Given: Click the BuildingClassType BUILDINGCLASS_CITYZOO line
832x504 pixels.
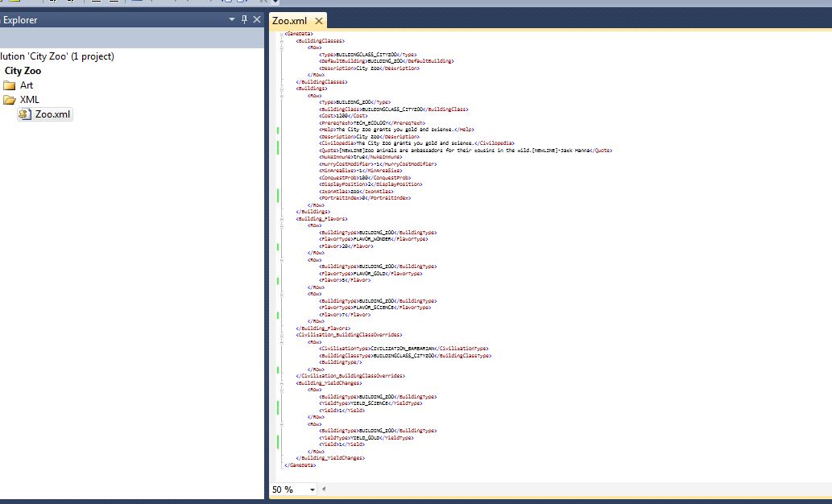Looking at the screenshot, I should click(x=405, y=355).
